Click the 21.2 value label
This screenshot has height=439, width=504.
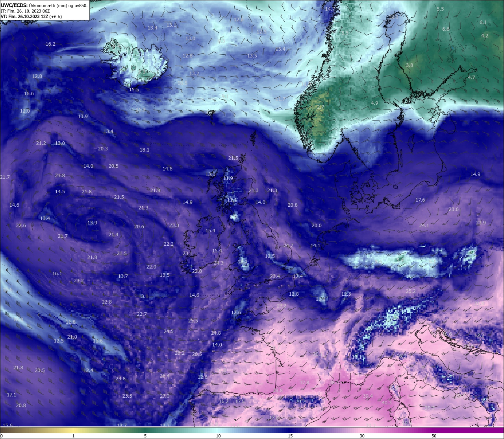[41, 143]
